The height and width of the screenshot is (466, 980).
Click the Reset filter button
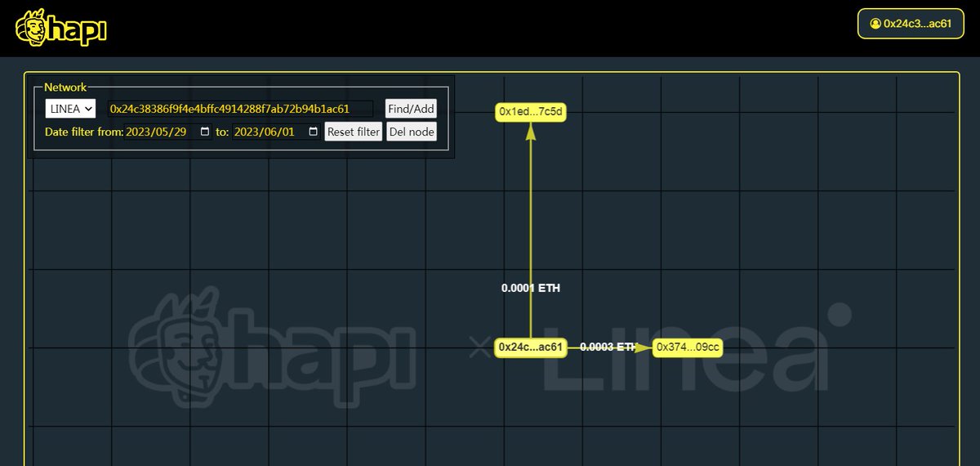[354, 132]
